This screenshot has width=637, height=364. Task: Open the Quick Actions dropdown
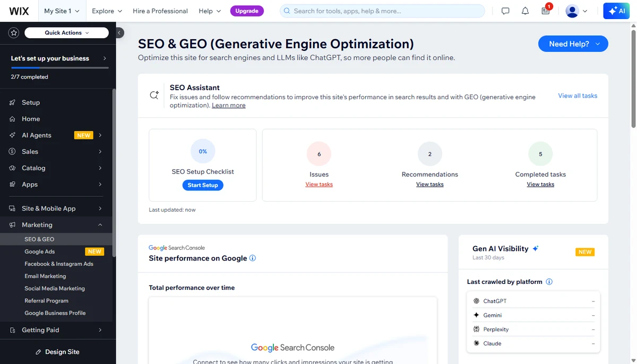(66, 33)
